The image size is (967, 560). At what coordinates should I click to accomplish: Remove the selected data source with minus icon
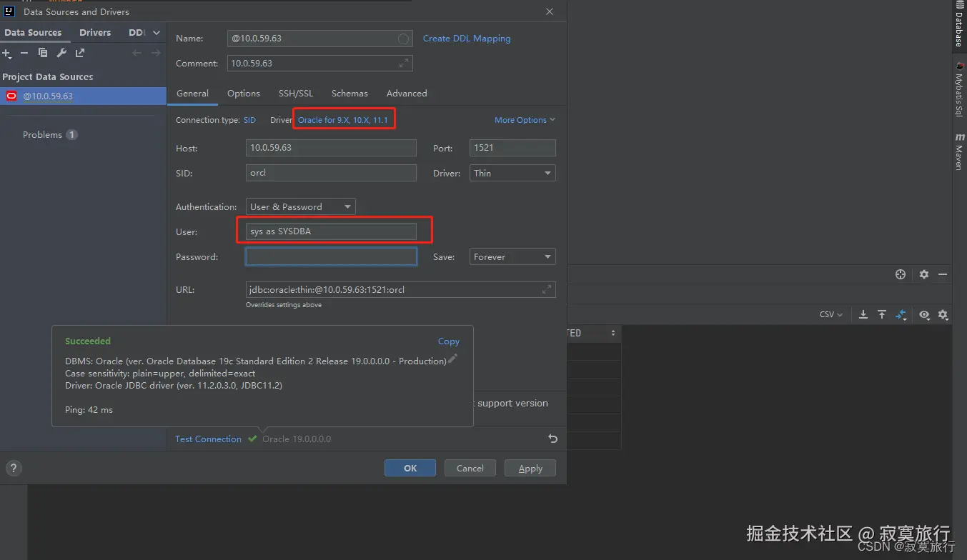tap(24, 53)
